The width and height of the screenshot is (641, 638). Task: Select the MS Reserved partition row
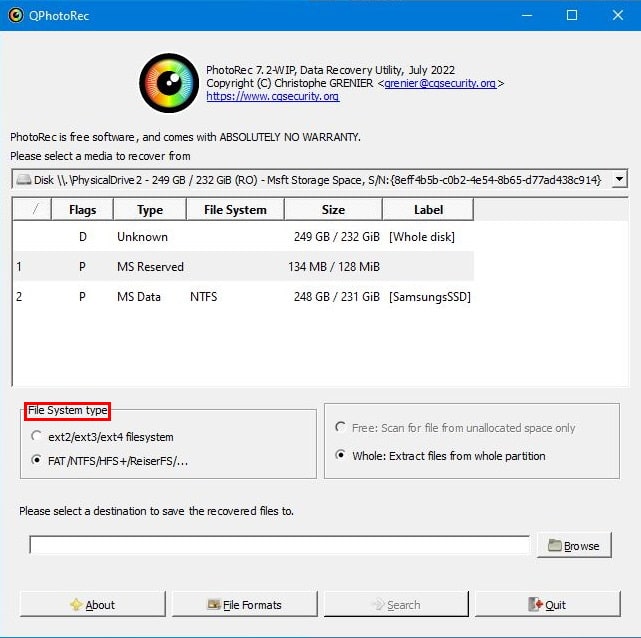pos(244,266)
